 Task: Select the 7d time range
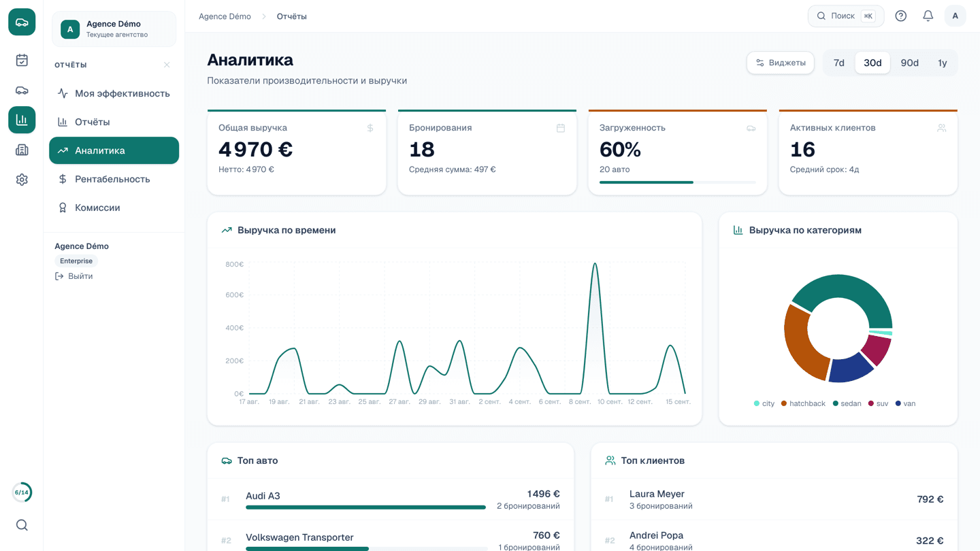pyautogui.click(x=839, y=63)
